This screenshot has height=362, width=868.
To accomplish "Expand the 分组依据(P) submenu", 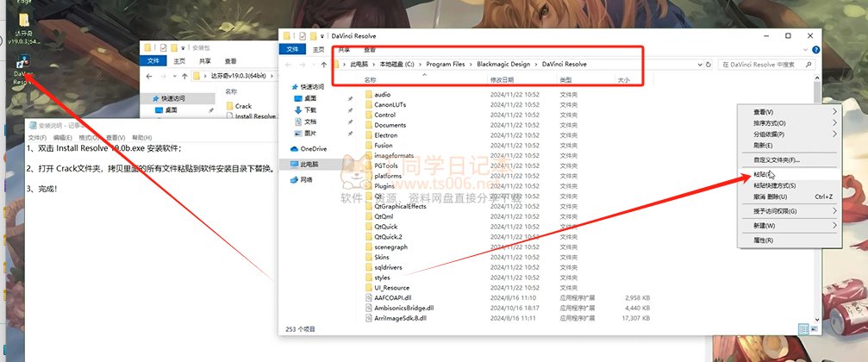I will click(x=834, y=134).
